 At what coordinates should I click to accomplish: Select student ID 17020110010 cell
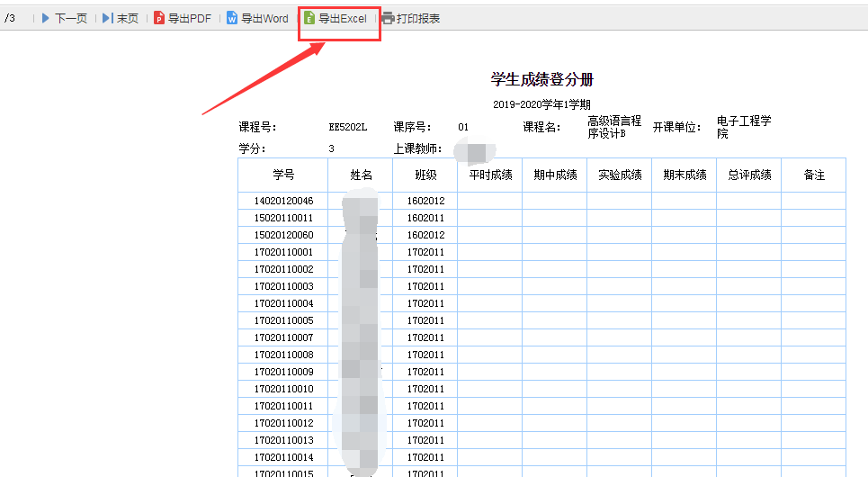[x=283, y=389]
